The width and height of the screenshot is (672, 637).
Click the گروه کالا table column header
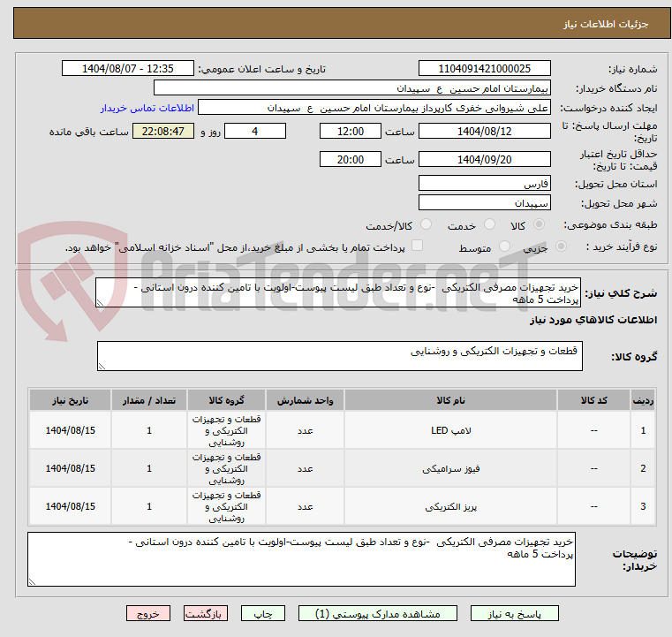pos(226,400)
